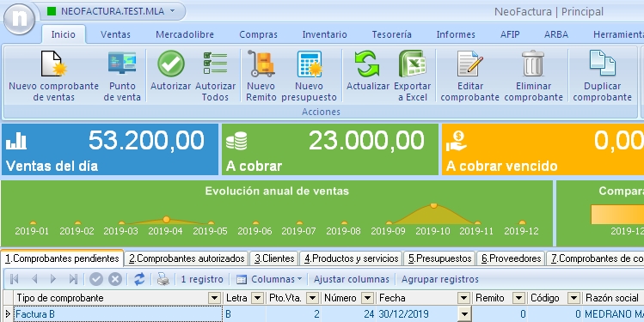Click the row indicator of Factura B

(8, 314)
